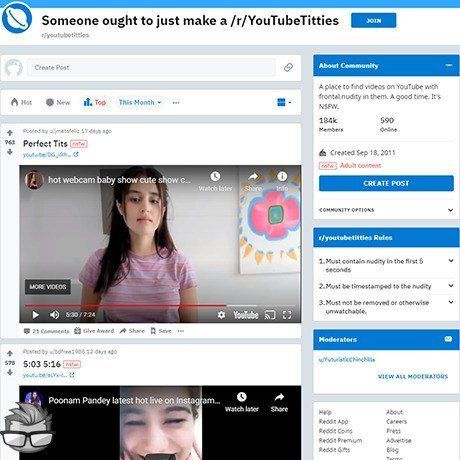The width and height of the screenshot is (460, 460).
Task: Downvote the 5:03 5:16 post
Action: pos(10,372)
